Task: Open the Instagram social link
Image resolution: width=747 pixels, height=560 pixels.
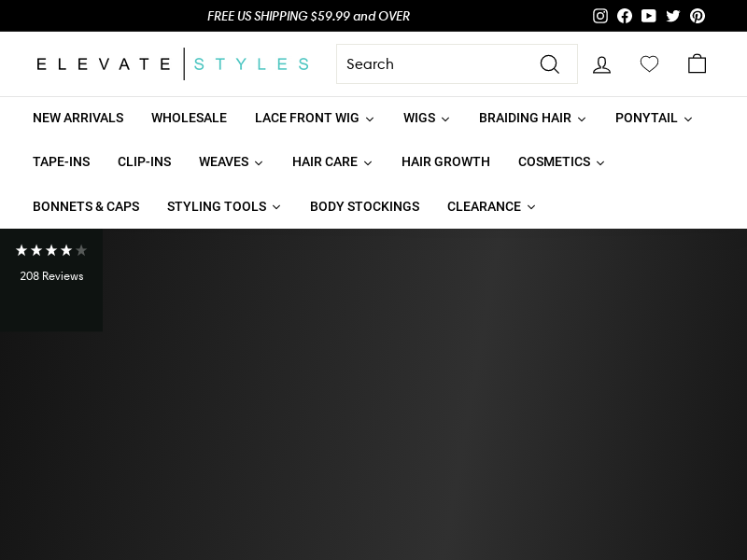Action: pyautogui.click(x=600, y=16)
